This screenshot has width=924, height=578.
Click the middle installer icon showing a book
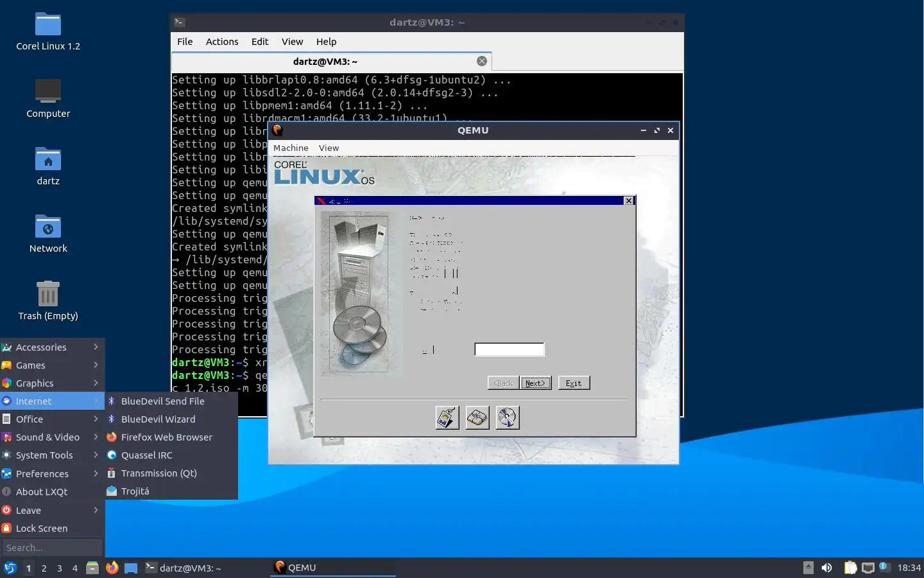point(477,417)
